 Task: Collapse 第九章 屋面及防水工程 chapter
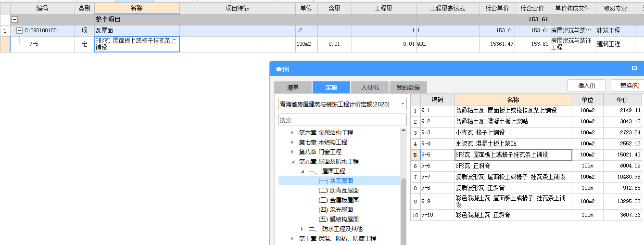pos(292,161)
